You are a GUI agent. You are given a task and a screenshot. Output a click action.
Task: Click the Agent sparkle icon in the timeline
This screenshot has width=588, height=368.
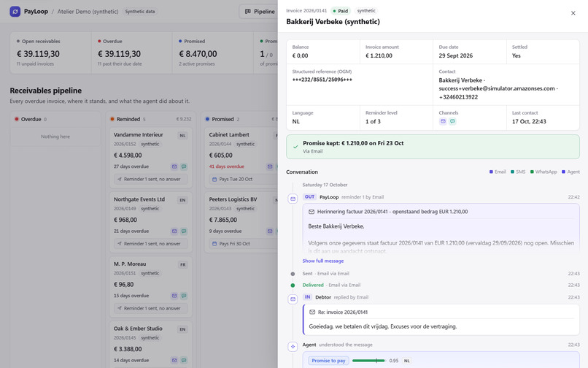point(293,346)
